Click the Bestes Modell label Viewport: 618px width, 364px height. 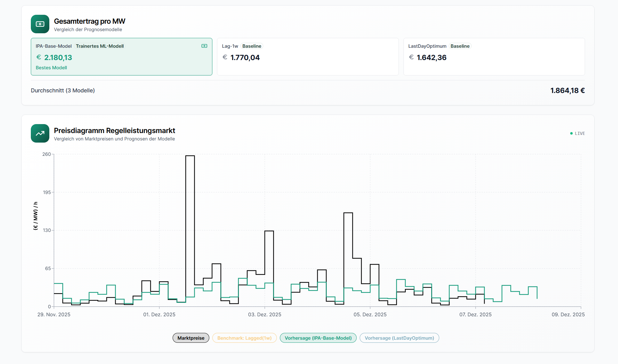pos(51,68)
